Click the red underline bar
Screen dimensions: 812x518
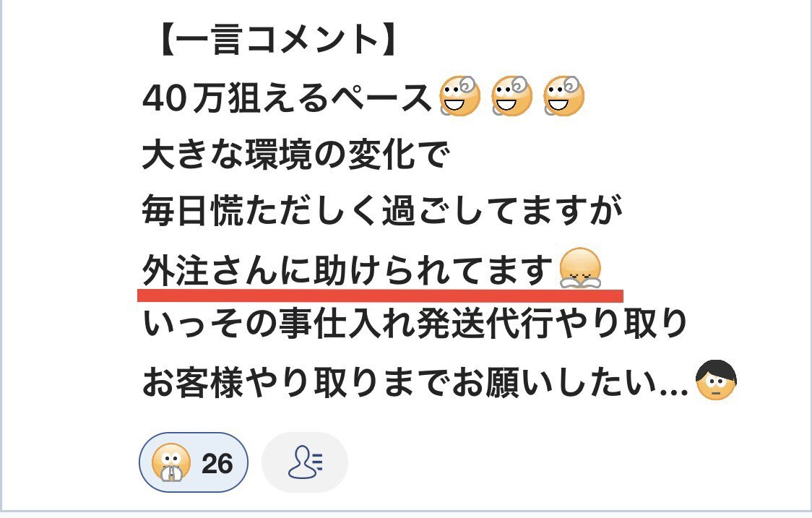click(380, 295)
